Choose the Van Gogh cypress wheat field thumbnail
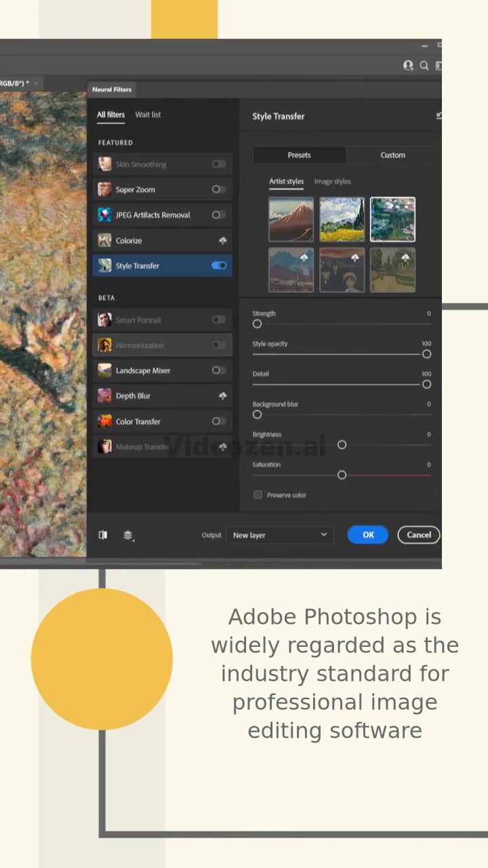The image size is (488, 868). click(342, 220)
